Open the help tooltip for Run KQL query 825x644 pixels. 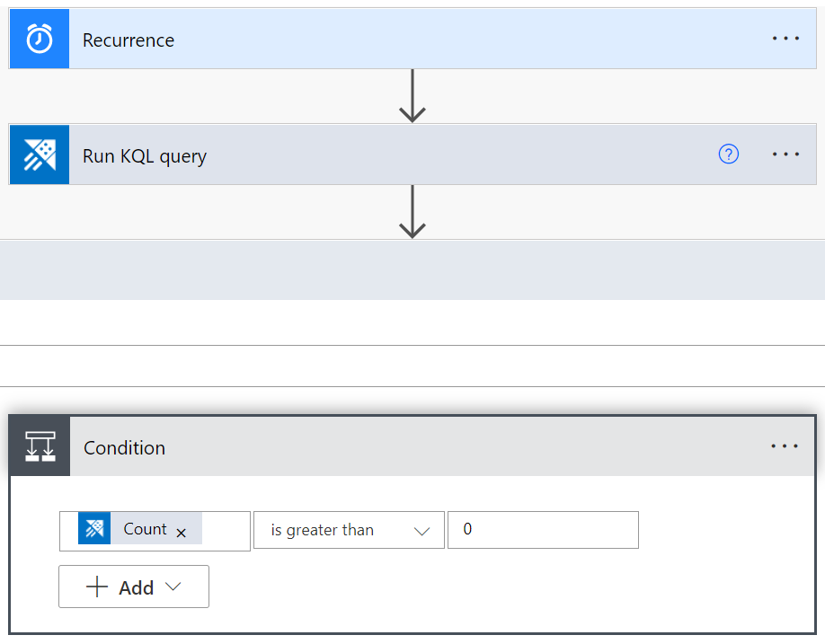(728, 154)
